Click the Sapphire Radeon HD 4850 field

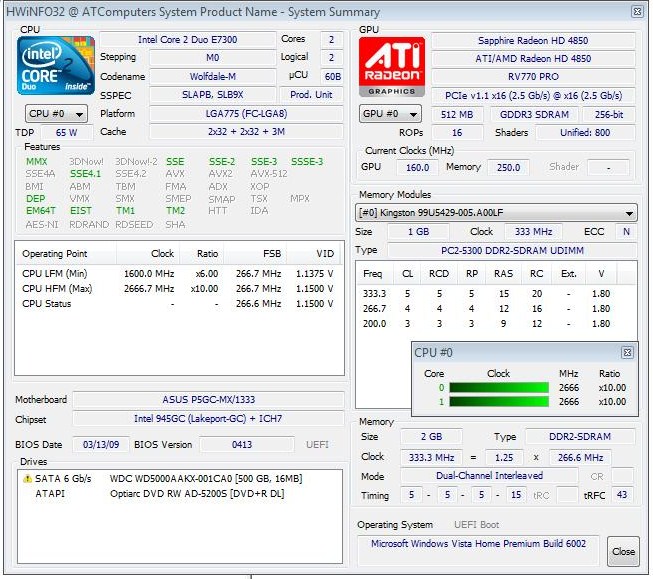[x=532, y=41]
